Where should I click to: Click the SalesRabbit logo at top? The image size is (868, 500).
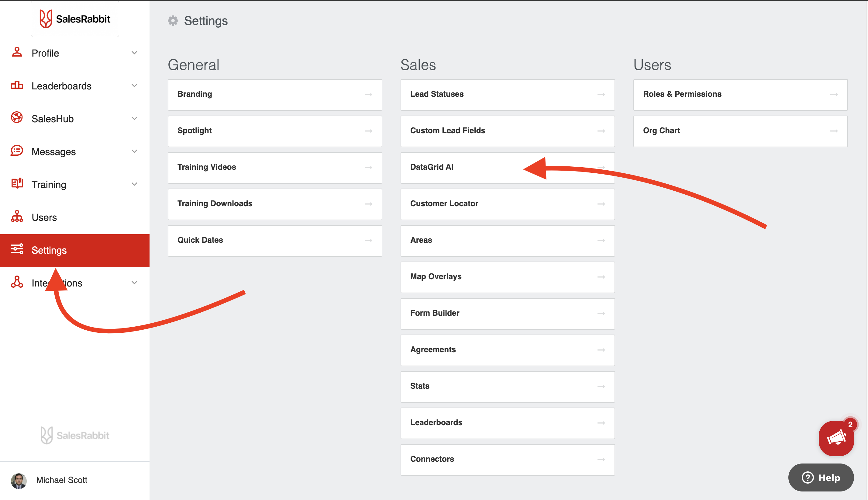(x=75, y=19)
